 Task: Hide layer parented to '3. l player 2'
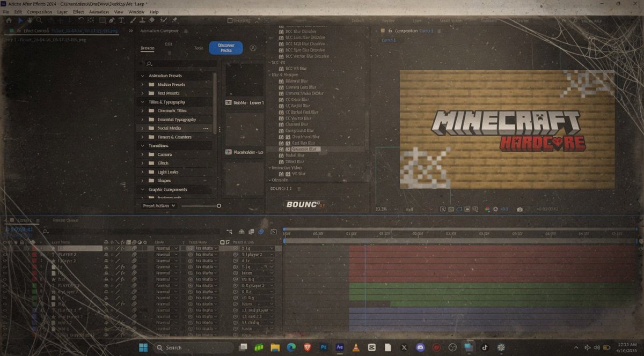tap(5, 255)
